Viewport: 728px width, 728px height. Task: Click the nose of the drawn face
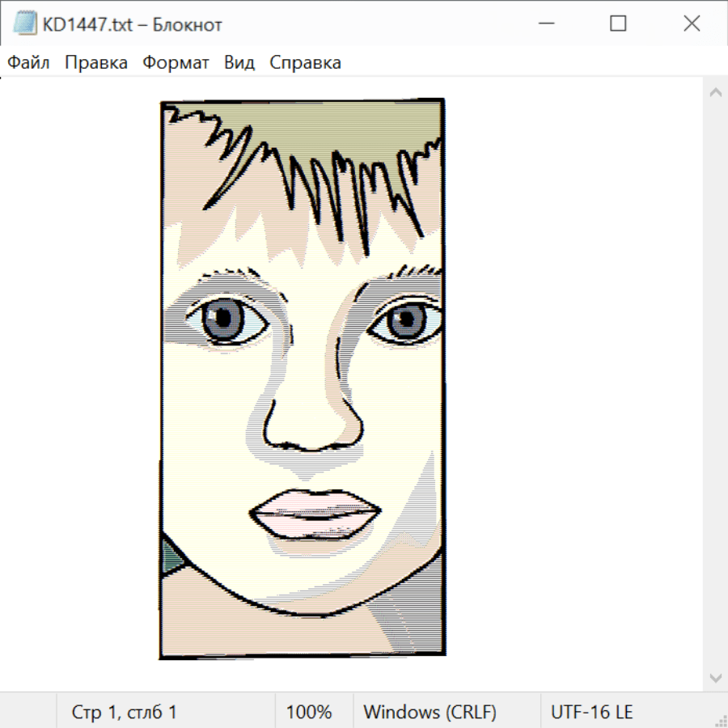[x=311, y=421]
